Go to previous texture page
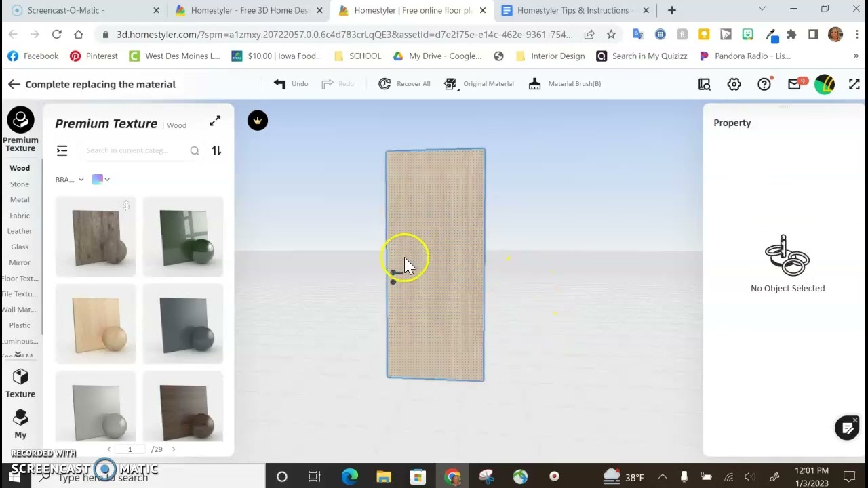This screenshot has width=868, height=488. pyautogui.click(x=109, y=449)
